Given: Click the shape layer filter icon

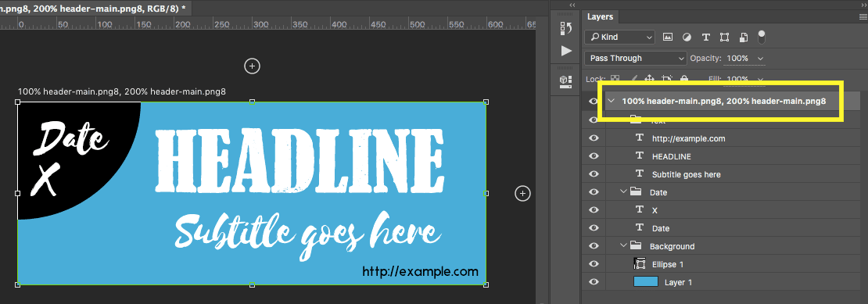Looking at the screenshot, I should pos(725,37).
